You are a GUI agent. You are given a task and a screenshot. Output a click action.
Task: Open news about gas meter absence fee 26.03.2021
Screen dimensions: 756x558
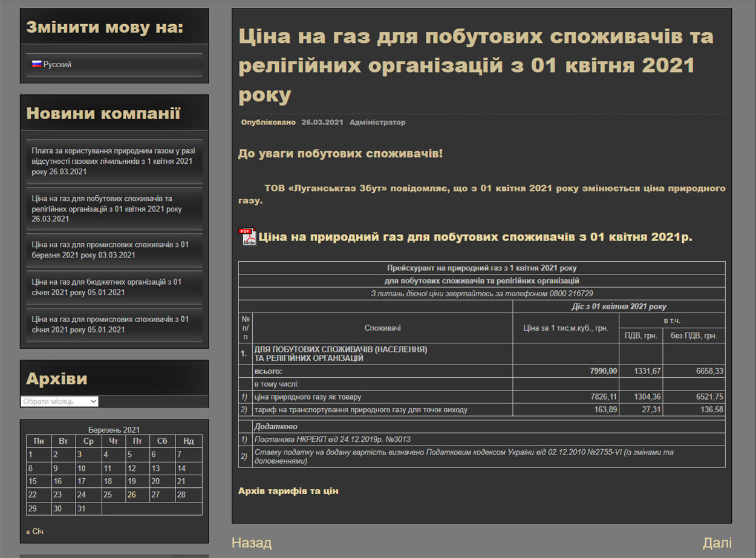coord(114,161)
